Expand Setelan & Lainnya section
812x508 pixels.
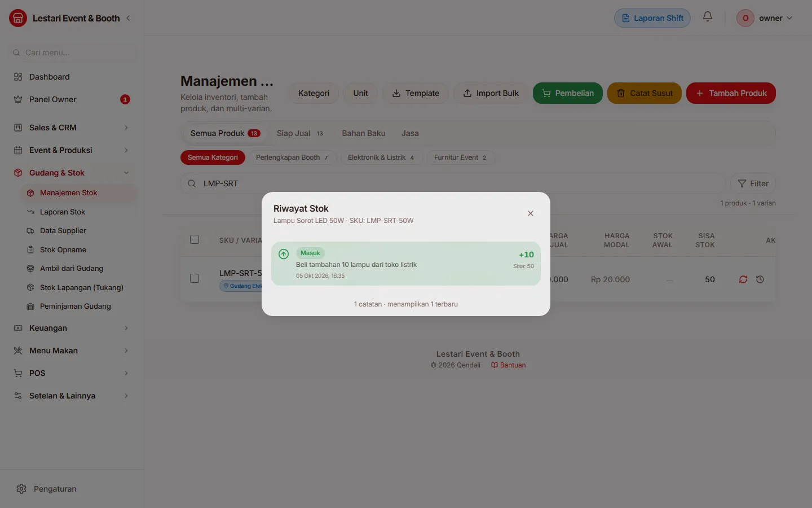pyautogui.click(x=72, y=396)
